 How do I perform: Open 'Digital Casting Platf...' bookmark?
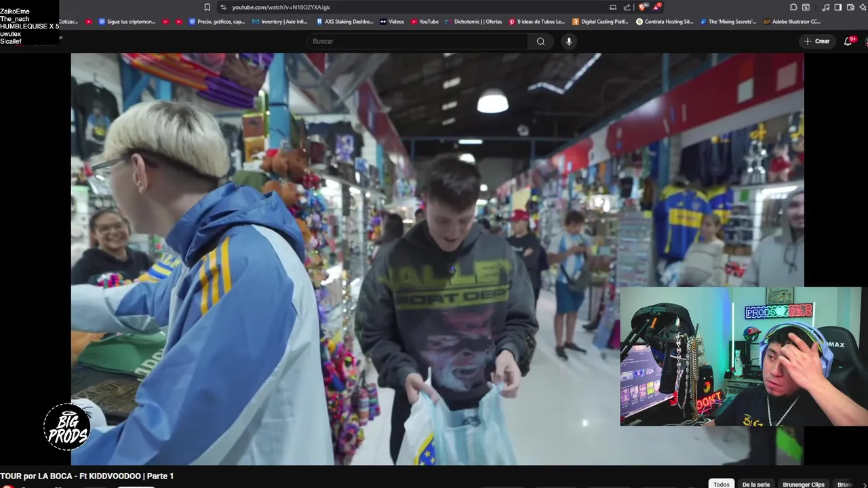click(600, 22)
